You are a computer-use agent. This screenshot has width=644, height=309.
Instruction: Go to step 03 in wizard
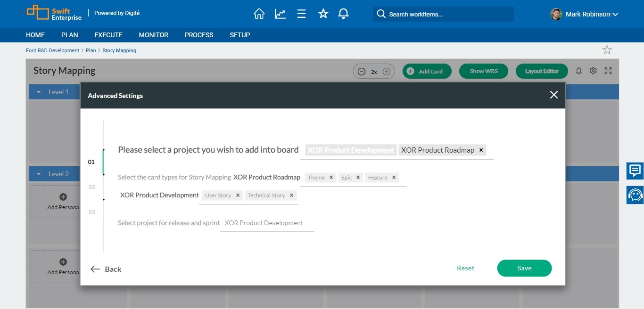point(92,212)
